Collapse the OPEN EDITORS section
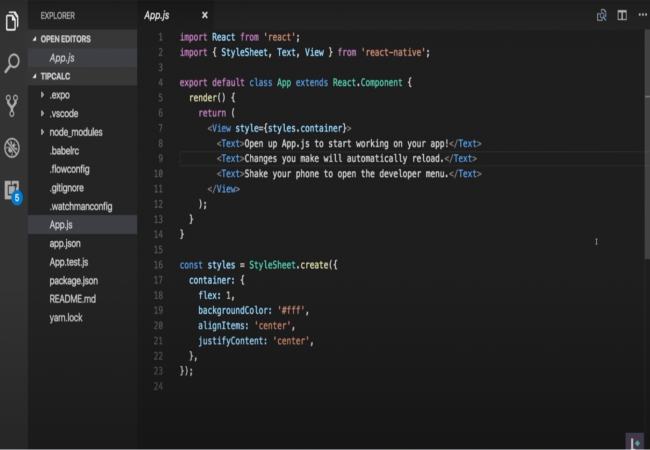 pos(64,38)
